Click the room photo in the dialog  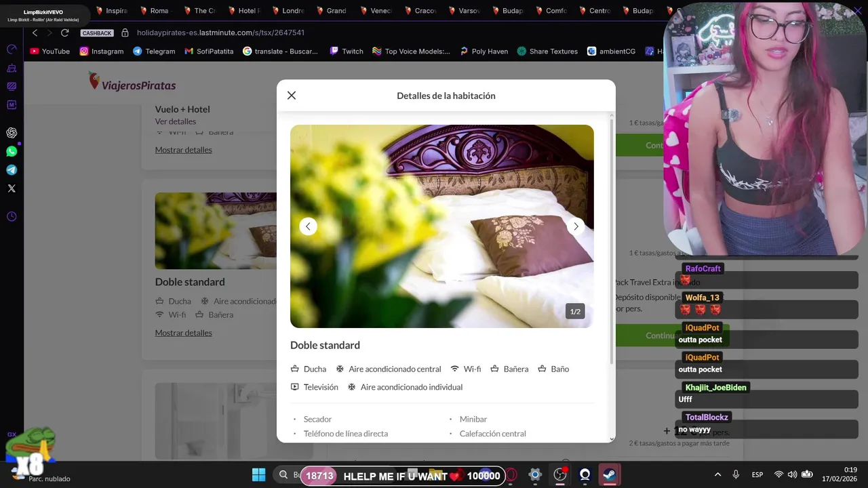tap(442, 226)
